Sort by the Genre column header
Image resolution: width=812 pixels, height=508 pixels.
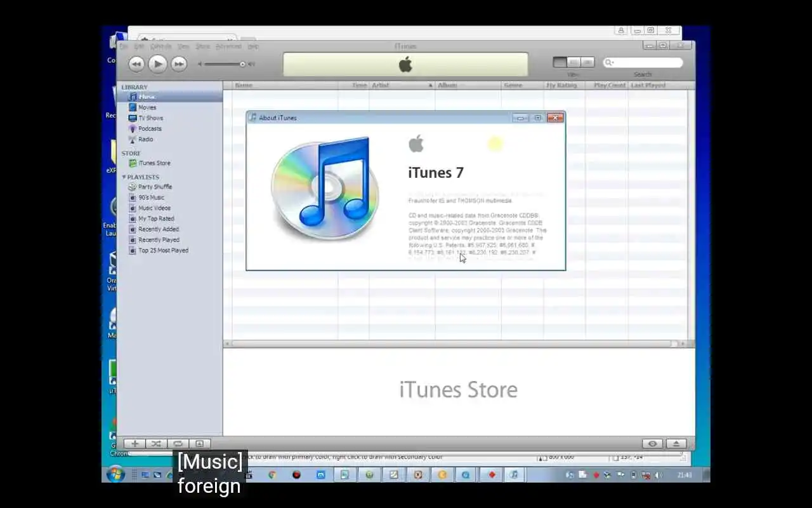[x=522, y=85]
